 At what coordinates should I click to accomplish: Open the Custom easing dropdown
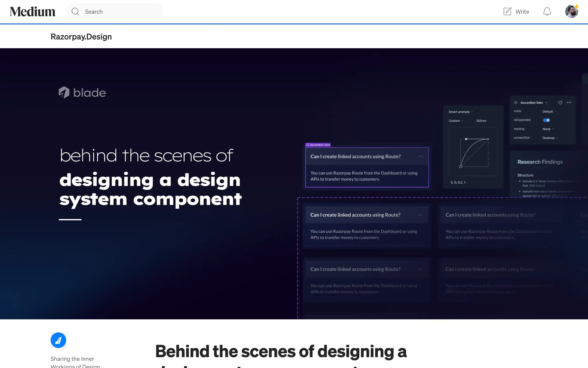point(456,121)
